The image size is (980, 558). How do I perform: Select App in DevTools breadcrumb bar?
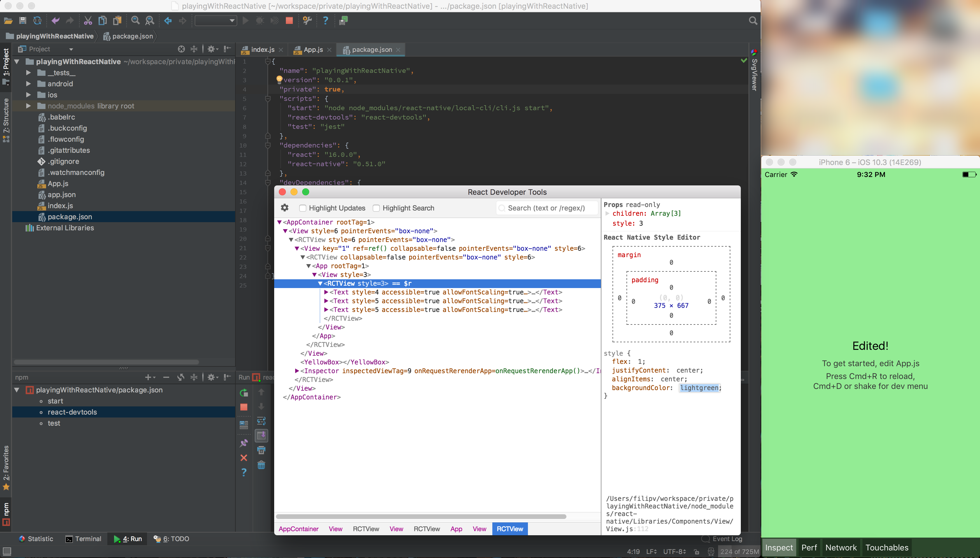(x=456, y=529)
